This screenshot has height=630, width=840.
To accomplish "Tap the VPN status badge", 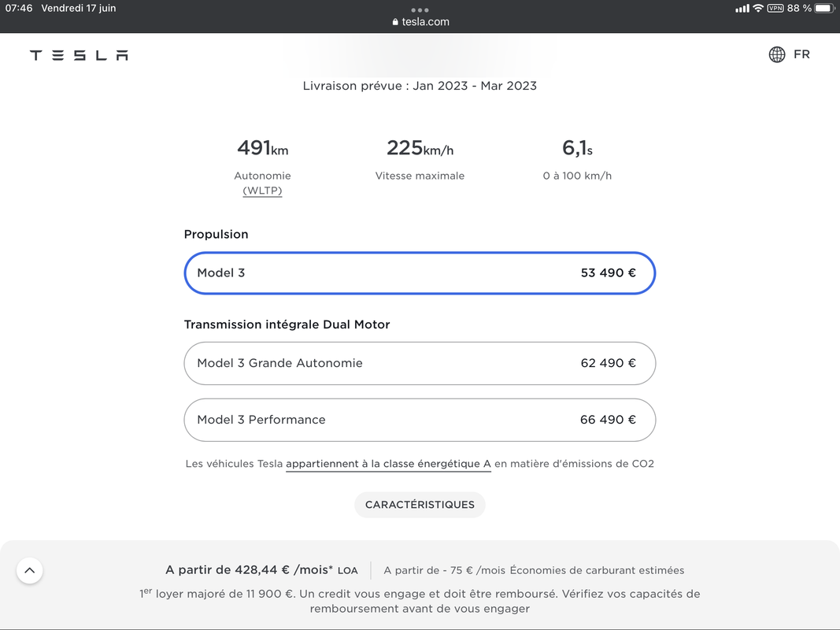I will (775, 8).
